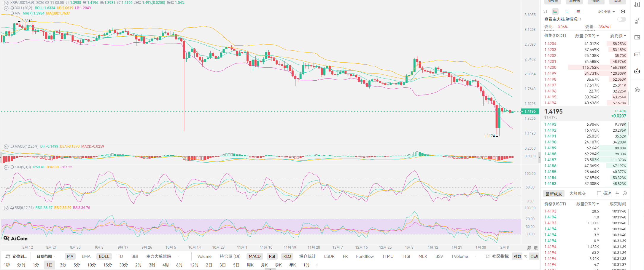This screenshot has height=270, width=644.
Task: Click the rising bar chart sidebar icon
Action: [x=637, y=21]
